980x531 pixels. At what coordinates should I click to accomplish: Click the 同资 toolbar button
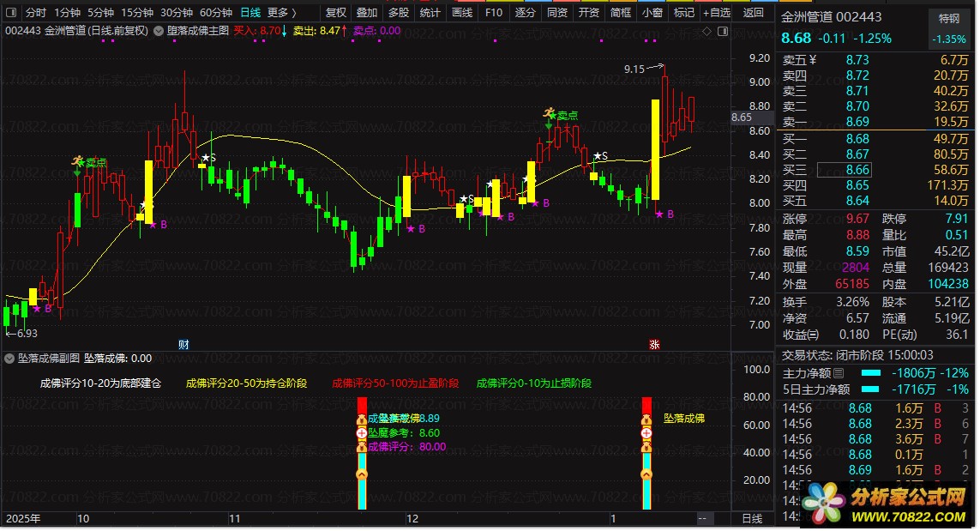(x=556, y=13)
